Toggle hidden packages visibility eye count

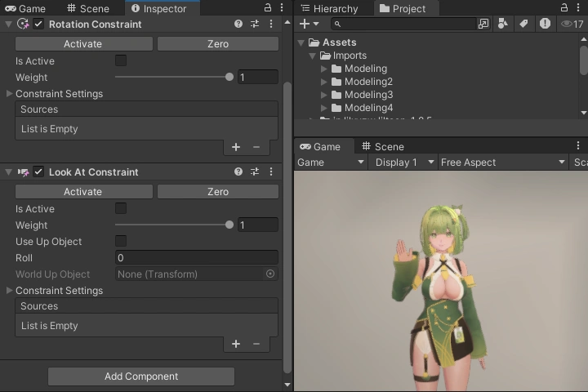(572, 24)
